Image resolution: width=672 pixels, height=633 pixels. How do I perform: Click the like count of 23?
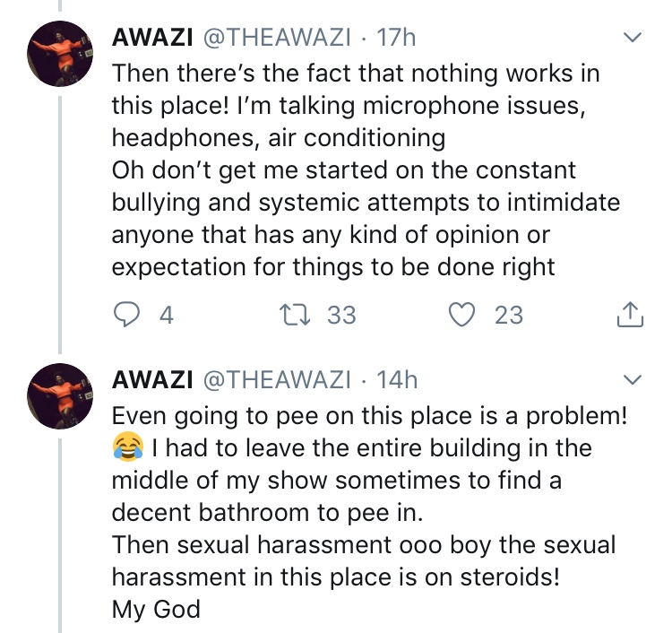coord(508,315)
